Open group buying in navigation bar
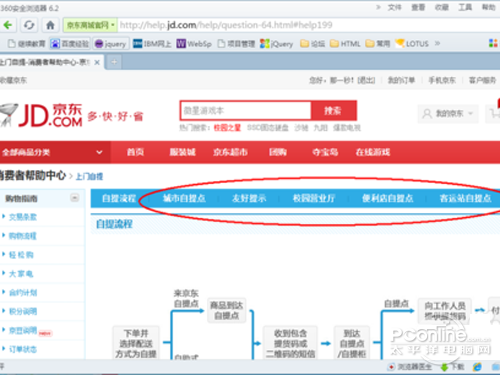Image resolution: width=500 pixels, height=375 pixels. click(278, 152)
